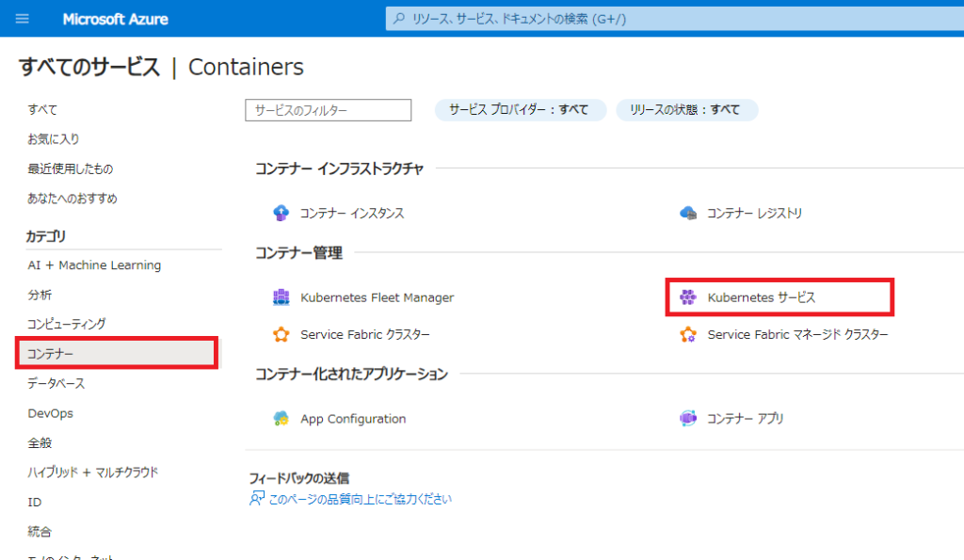The height and width of the screenshot is (560, 964).
Task: Click the search magnifier icon in the top bar
Action: tap(399, 19)
